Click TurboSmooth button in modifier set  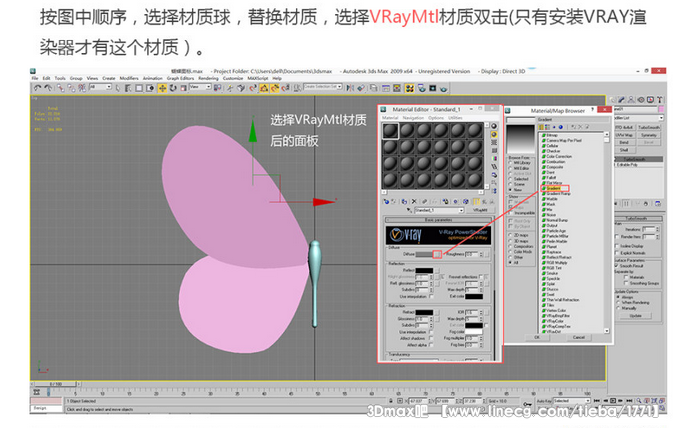click(649, 127)
